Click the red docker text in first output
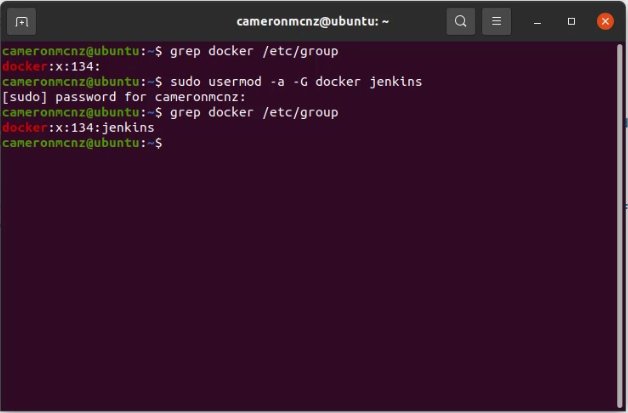Viewport: 628px width, 413px height. [x=24, y=66]
